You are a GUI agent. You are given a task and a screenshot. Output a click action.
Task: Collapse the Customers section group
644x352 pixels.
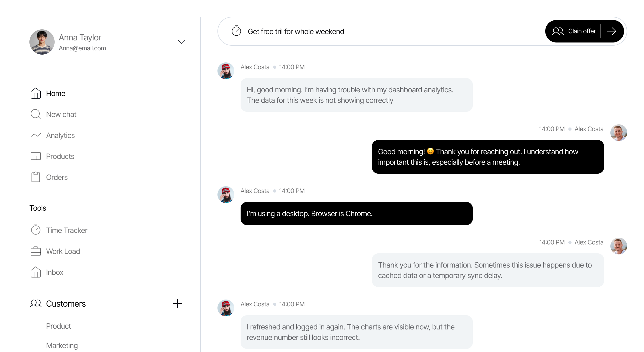(x=66, y=304)
